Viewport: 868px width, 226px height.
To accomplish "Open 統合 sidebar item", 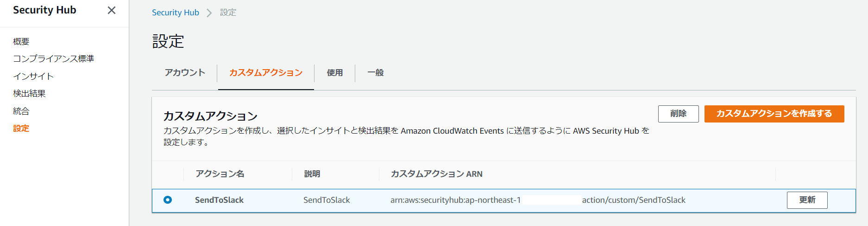I will [21, 111].
